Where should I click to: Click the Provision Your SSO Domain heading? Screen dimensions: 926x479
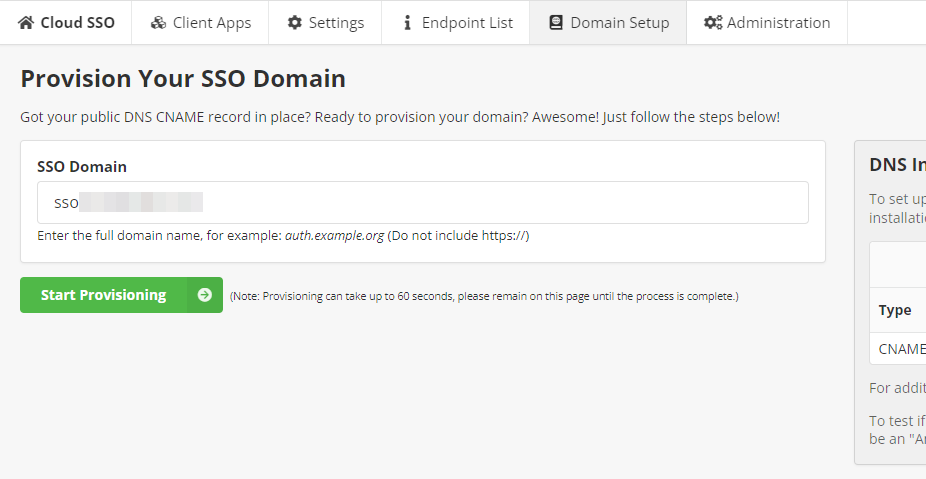coord(183,79)
